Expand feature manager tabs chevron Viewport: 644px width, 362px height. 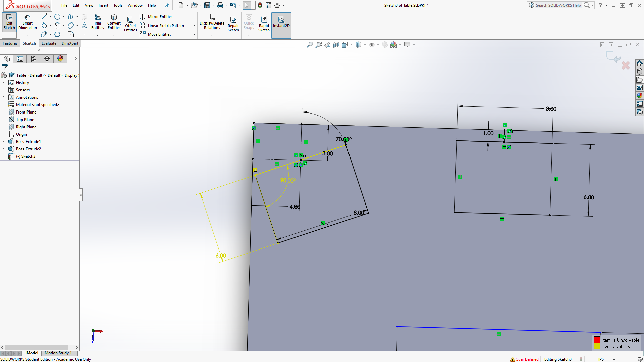[76, 59]
